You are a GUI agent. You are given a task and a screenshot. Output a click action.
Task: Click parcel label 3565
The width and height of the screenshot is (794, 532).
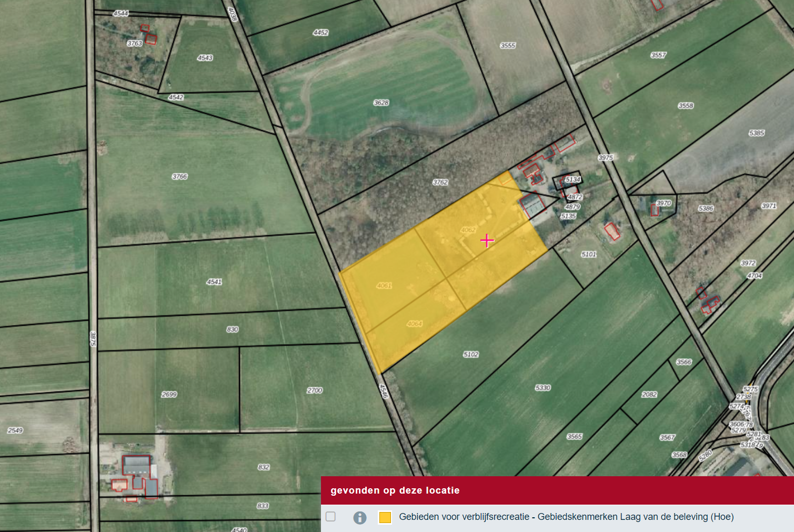[x=575, y=437]
